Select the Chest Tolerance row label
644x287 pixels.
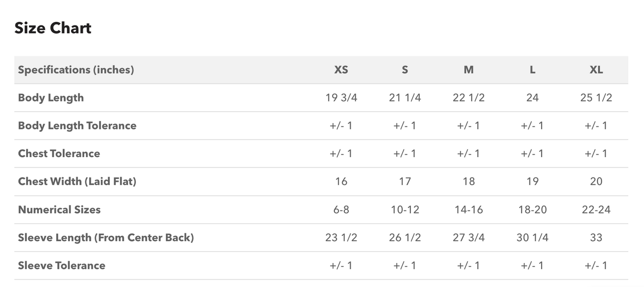click(x=59, y=154)
